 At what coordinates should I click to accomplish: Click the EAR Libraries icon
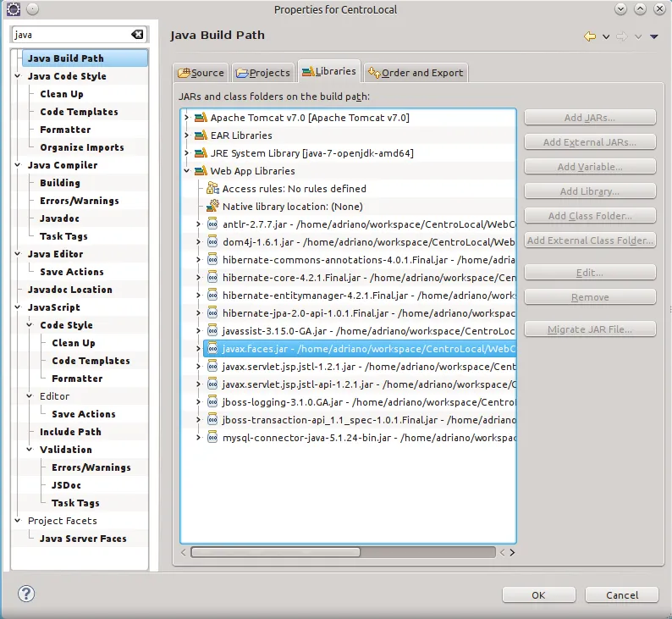[x=201, y=135]
